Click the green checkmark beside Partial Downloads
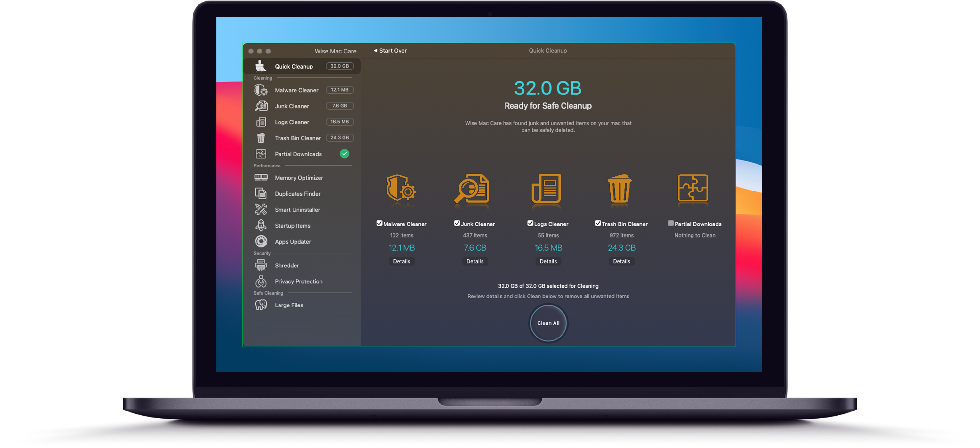 click(x=344, y=154)
